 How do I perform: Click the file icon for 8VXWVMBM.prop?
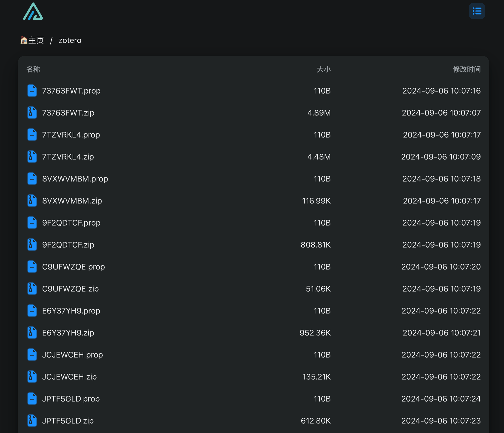point(32,178)
